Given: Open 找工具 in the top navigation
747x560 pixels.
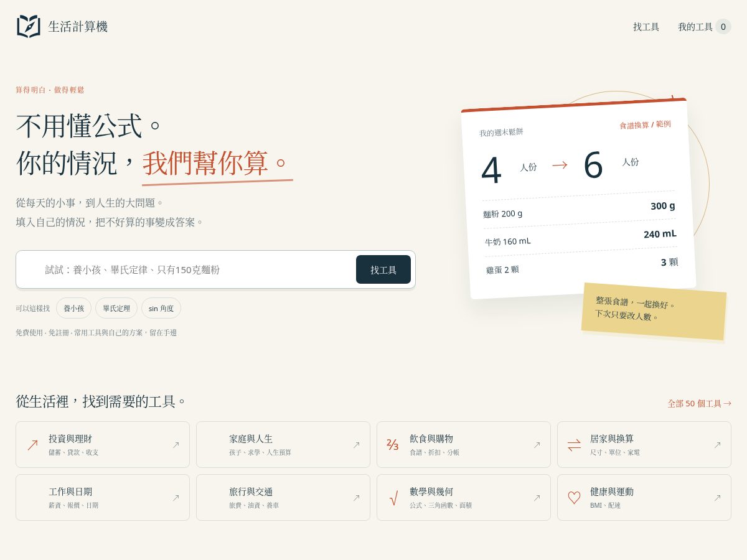Looking at the screenshot, I should pos(646,27).
